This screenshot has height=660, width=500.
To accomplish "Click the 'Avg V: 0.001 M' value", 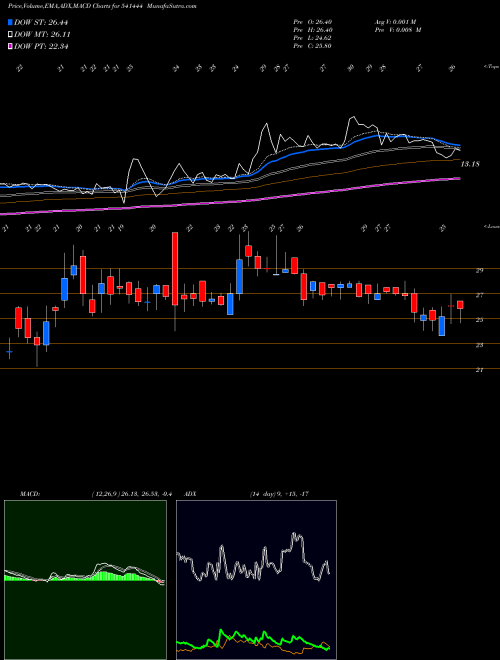I will click(395, 22).
